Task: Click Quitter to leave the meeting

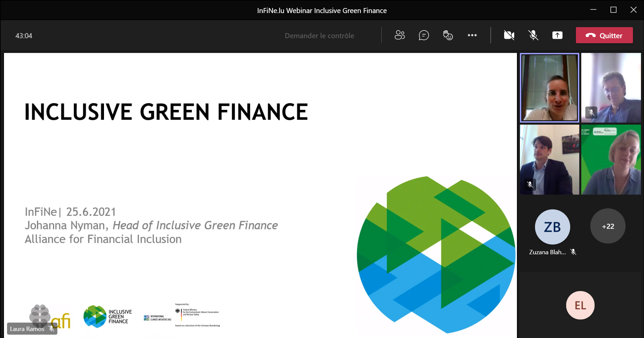Action: [x=604, y=35]
